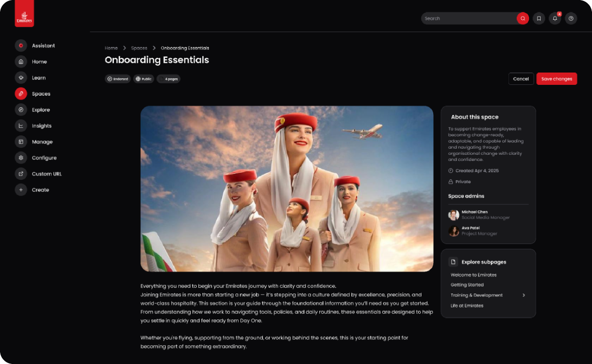Image resolution: width=592 pixels, height=364 pixels.
Task: Click the help question mark icon
Action: tap(571, 18)
